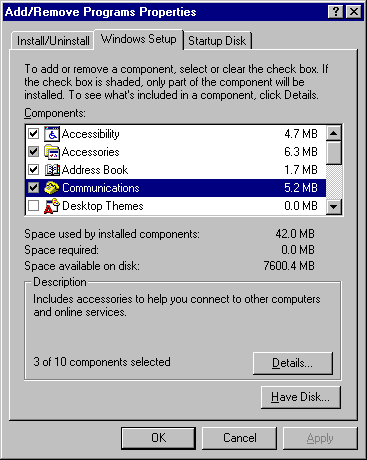Uncheck the Accessibility checkbox
Screen dimensions: 367x460
point(33,134)
